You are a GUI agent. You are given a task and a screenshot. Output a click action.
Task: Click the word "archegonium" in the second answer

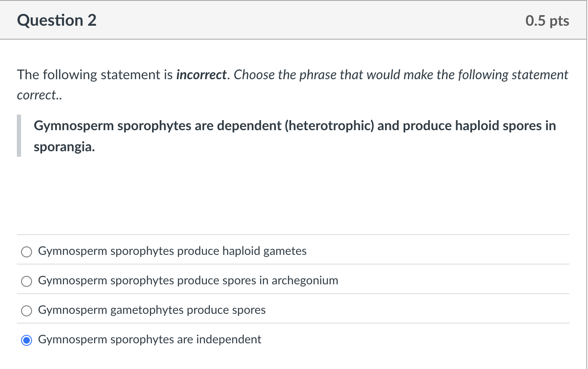[x=305, y=281]
